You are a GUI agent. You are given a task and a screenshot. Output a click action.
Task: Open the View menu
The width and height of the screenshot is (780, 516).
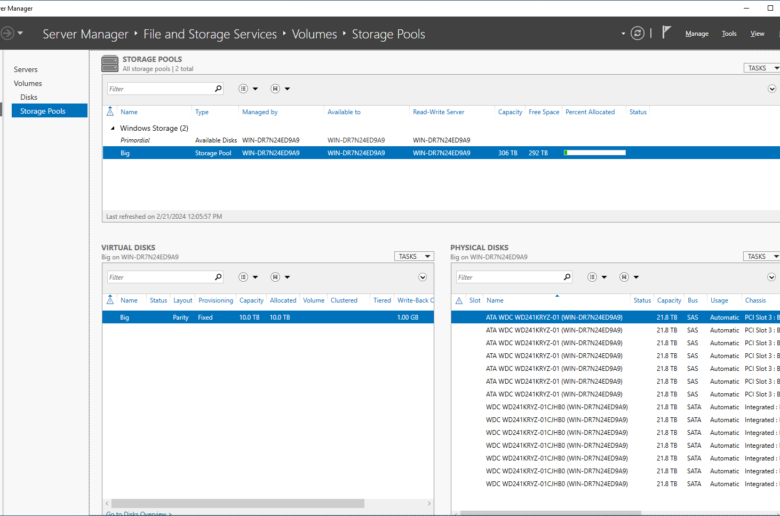click(757, 34)
